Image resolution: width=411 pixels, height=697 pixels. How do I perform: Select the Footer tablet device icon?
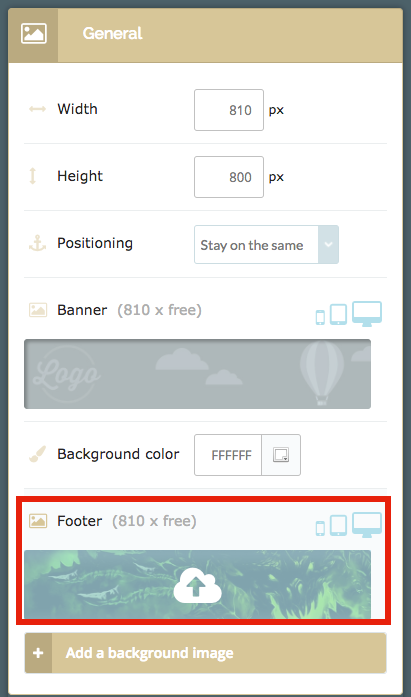338,525
